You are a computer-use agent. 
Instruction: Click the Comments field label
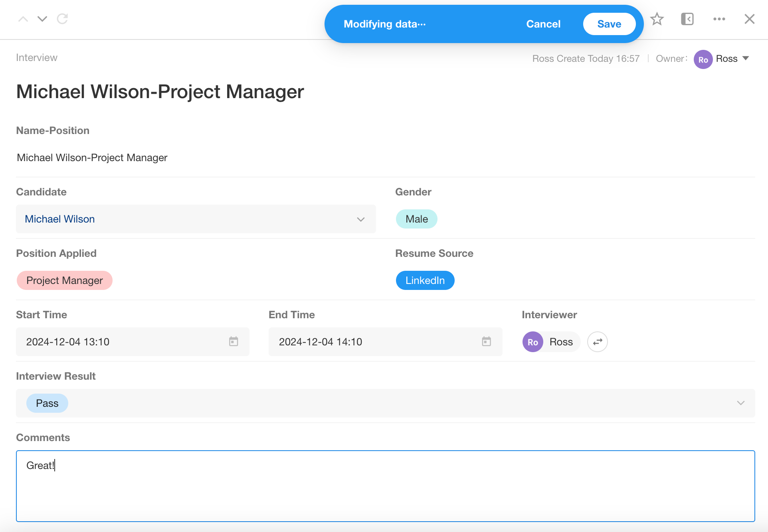click(x=43, y=437)
